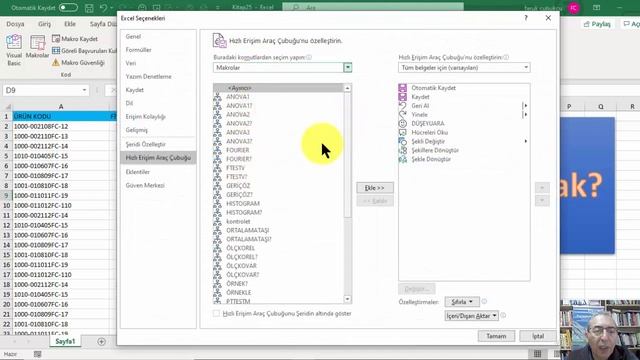The width and height of the screenshot is (640, 360).
Task: Click the undo icon in title bar
Action: tap(104, 8)
